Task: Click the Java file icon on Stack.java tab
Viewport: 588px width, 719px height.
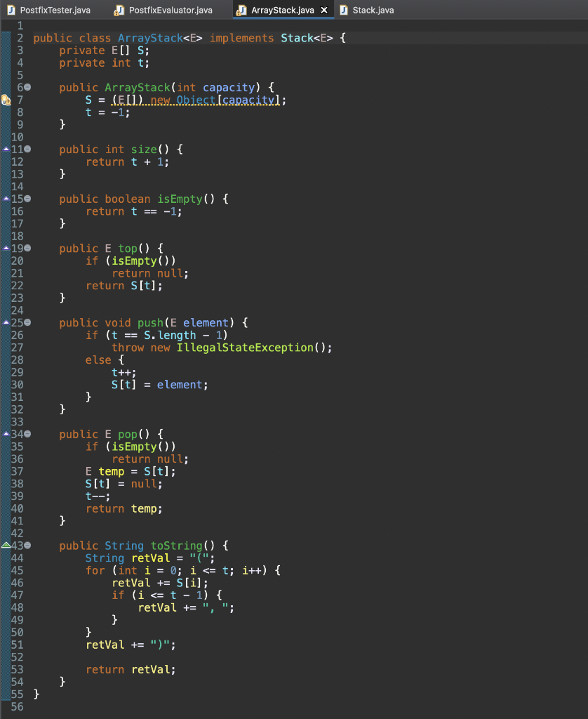Action: [344, 10]
